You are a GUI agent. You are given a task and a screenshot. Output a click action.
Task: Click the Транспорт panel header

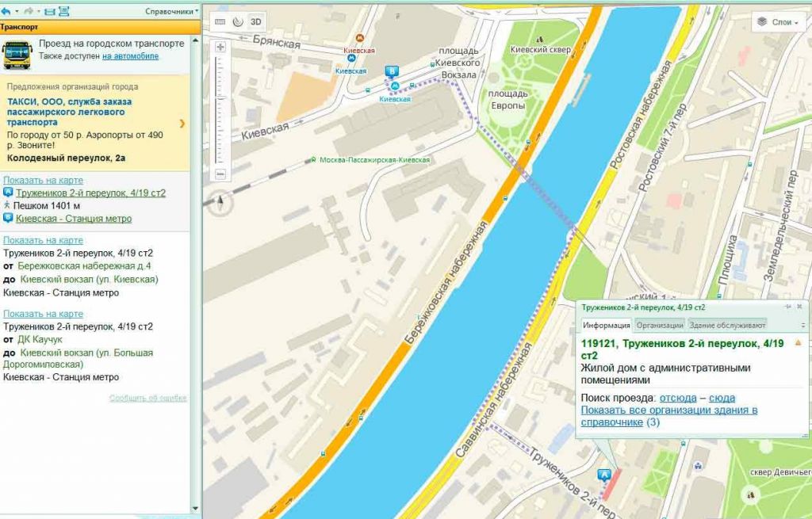(x=100, y=27)
